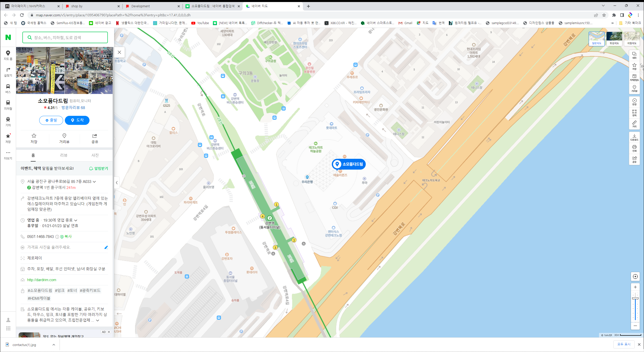
Task: Click the zoom level slider handle
Action: pos(635,298)
